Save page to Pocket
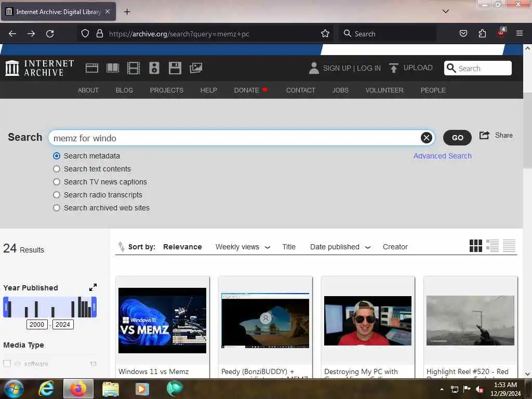 click(x=463, y=34)
